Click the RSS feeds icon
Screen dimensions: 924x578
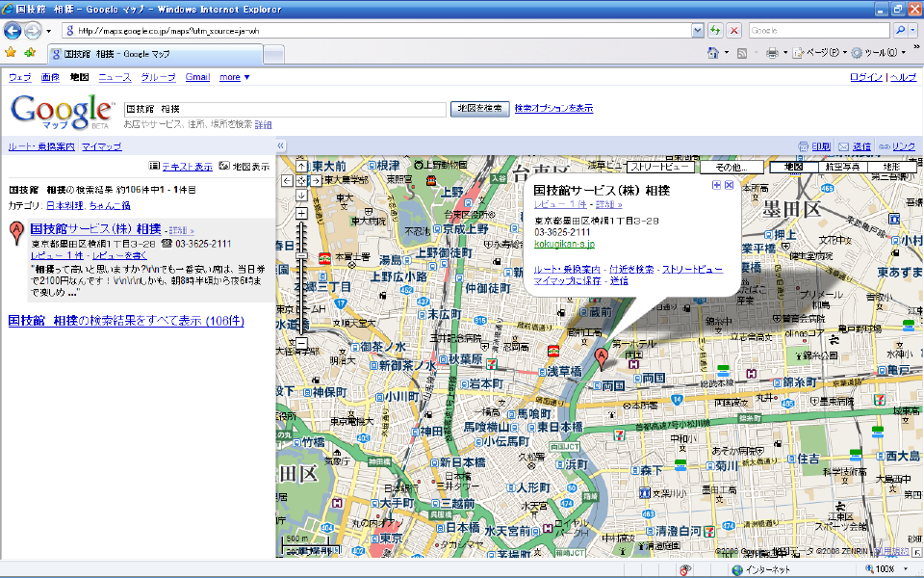742,53
